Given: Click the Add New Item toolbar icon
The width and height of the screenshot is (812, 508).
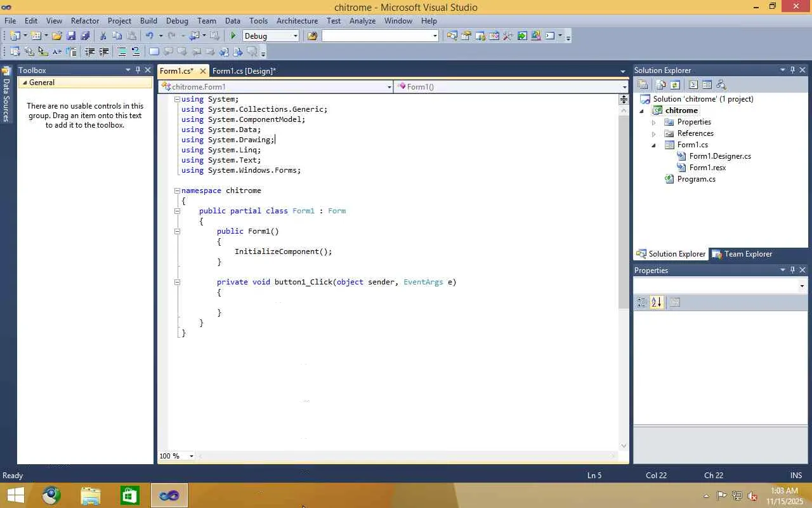Looking at the screenshot, I should click(36, 36).
